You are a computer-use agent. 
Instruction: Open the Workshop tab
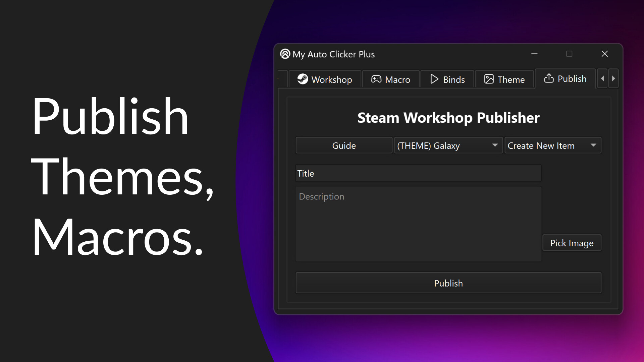325,79
